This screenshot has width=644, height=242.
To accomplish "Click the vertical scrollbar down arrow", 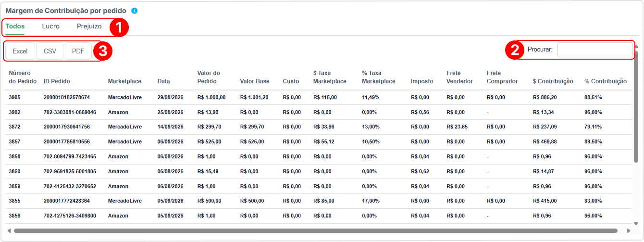I will point(636,224).
